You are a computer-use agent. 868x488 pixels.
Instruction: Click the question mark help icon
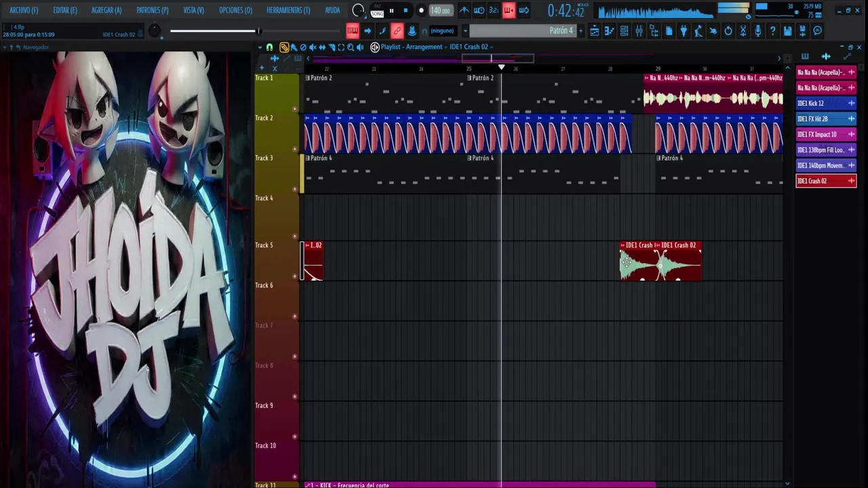(772, 30)
